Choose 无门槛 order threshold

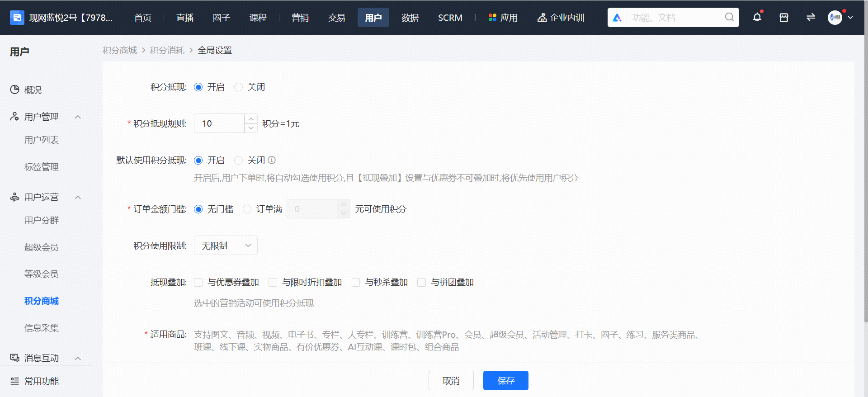(x=198, y=209)
